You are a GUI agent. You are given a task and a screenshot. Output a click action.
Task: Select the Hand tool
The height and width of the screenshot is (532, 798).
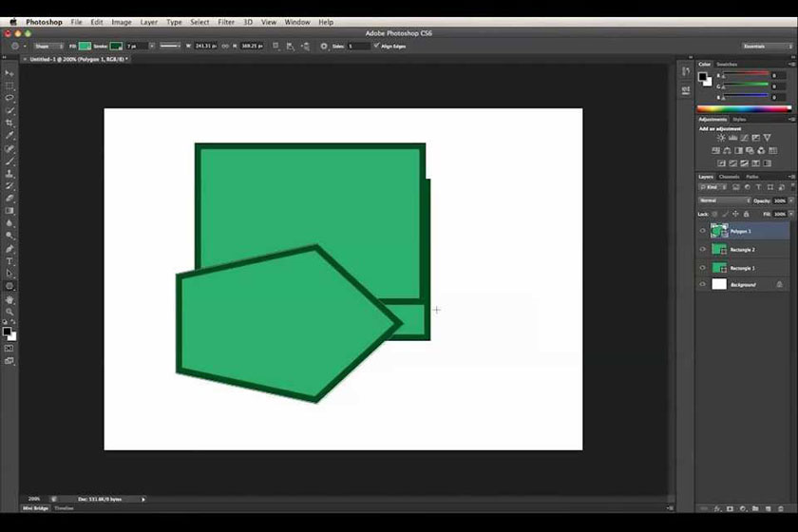[x=9, y=300]
